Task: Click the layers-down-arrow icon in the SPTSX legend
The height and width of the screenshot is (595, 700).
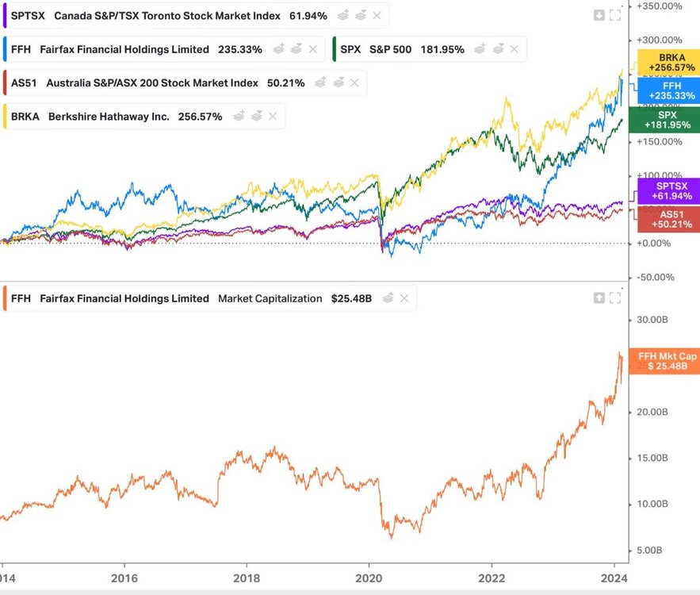Action: (361, 15)
